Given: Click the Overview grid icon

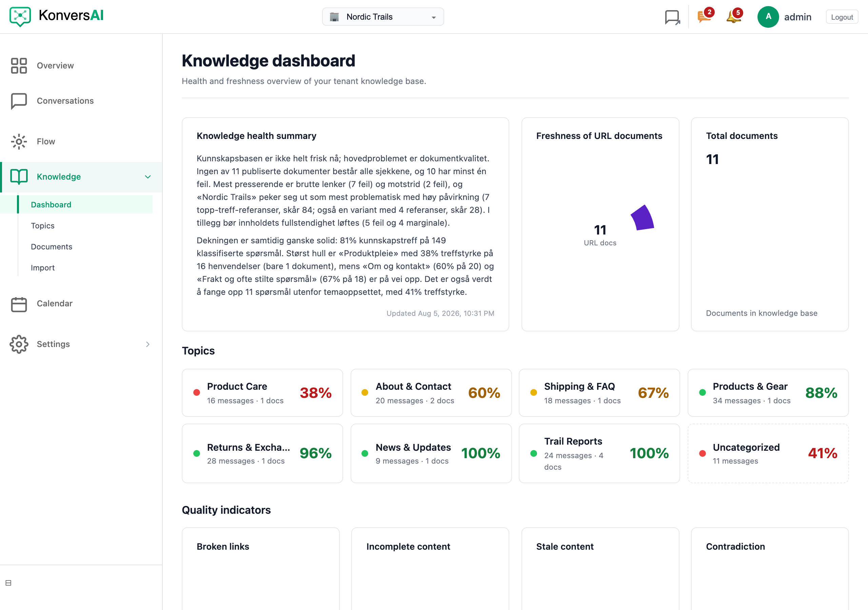Looking at the screenshot, I should coord(19,65).
